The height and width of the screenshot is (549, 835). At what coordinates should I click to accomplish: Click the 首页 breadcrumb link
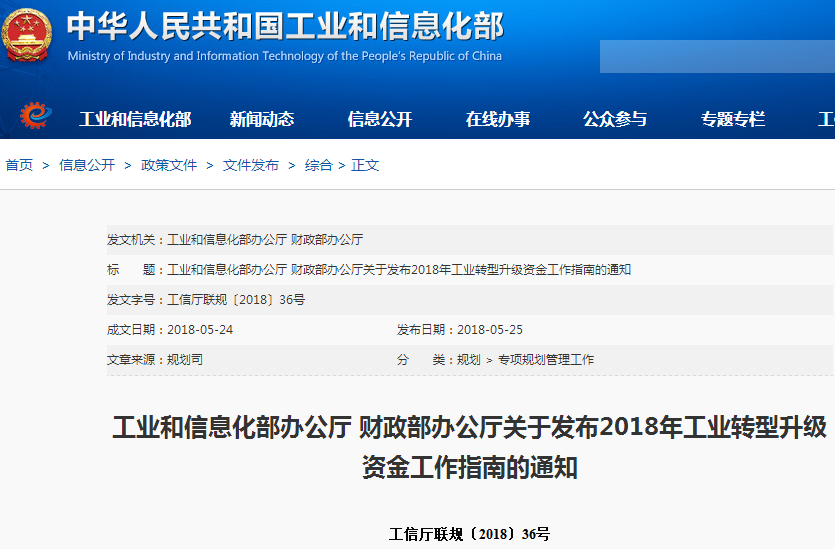(x=19, y=165)
